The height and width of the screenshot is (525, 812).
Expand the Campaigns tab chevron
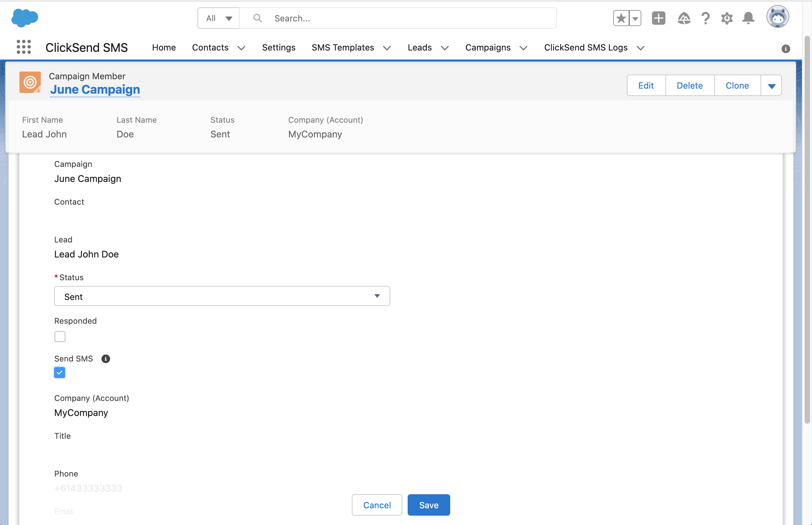tap(523, 48)
